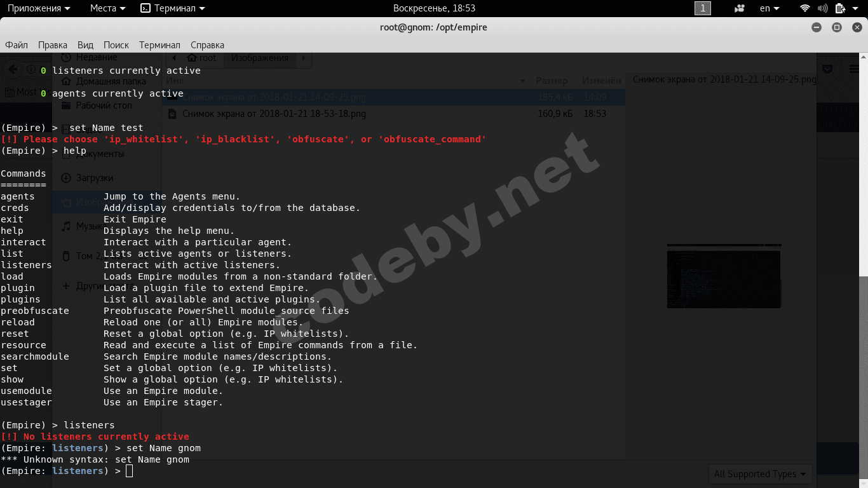Click the 'creds' command in help list

pyautogui.click(x=15, y=208)
